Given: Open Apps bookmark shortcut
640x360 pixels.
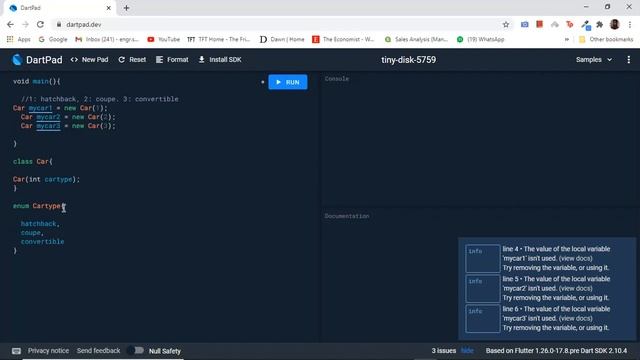Looking at the screenshot, I should click(19, 39).
